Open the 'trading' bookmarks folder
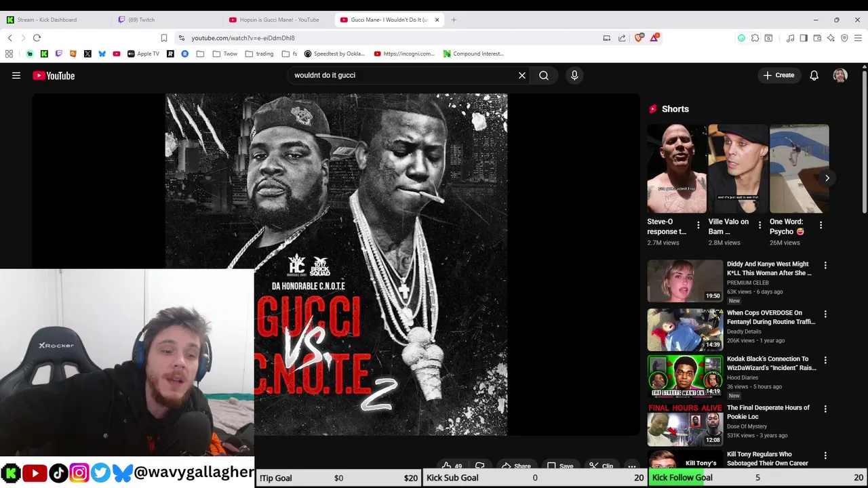 click(259, 54)
